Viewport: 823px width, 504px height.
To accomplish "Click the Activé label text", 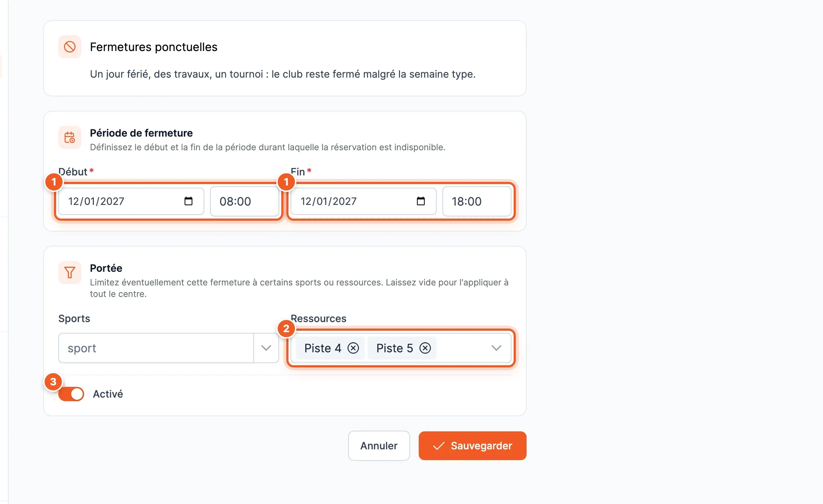I will tap(108, 394).
